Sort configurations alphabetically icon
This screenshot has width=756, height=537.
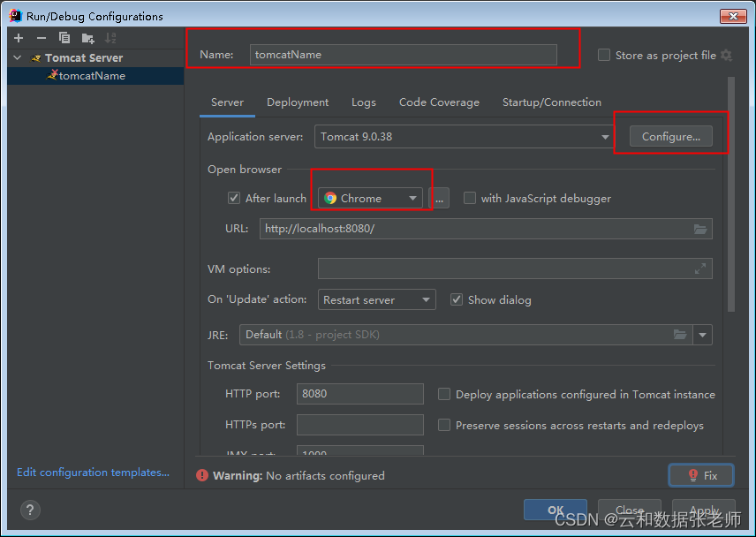pos(110,38)
